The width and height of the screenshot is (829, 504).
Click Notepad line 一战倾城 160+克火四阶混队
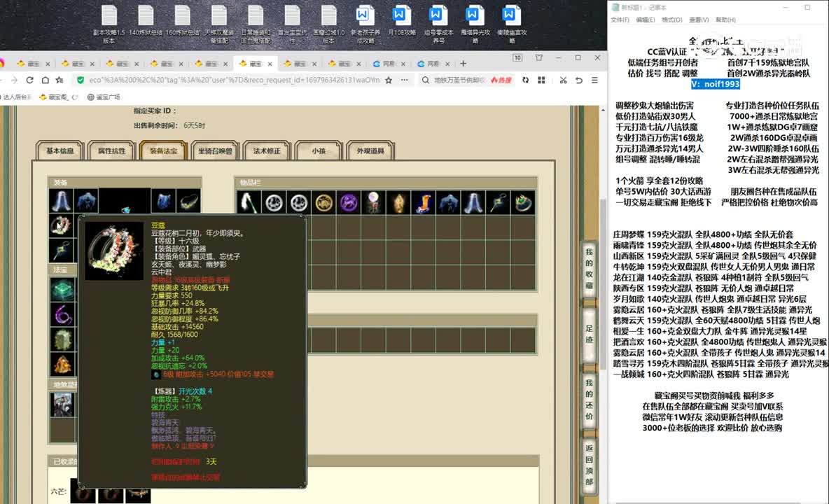coord(701,374)
